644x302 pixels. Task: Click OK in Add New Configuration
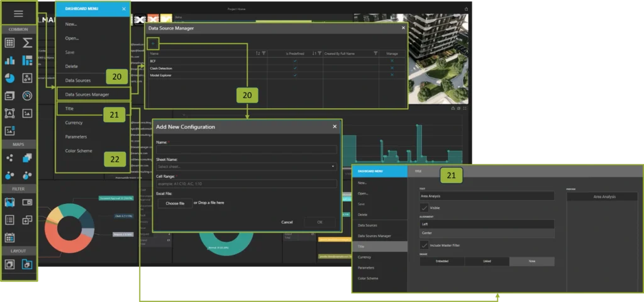tap(319, 222)
